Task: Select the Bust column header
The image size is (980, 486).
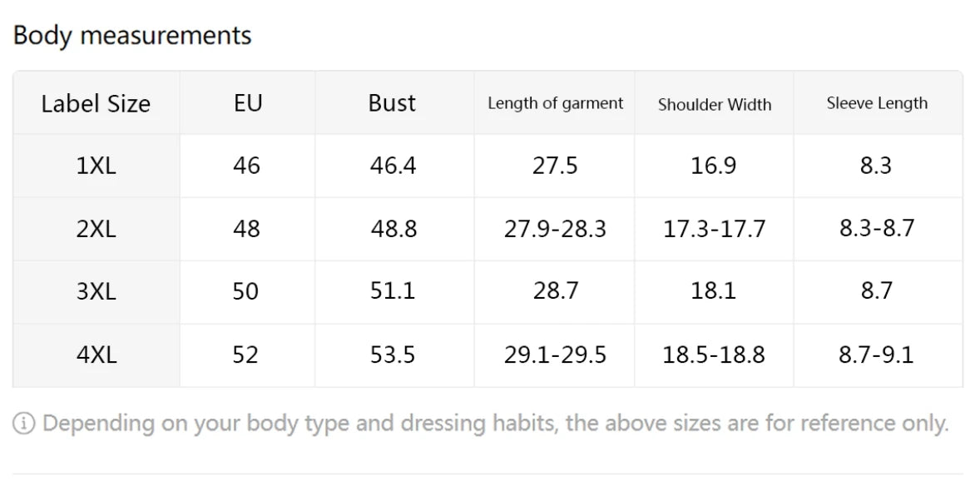Action: (x=392, y=103)
